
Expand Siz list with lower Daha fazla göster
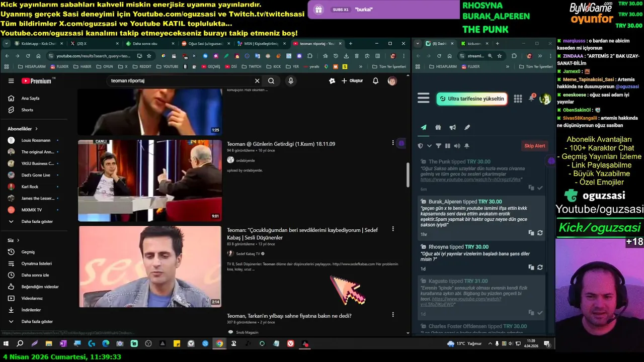pyautogui.click(x=34, y=321)
